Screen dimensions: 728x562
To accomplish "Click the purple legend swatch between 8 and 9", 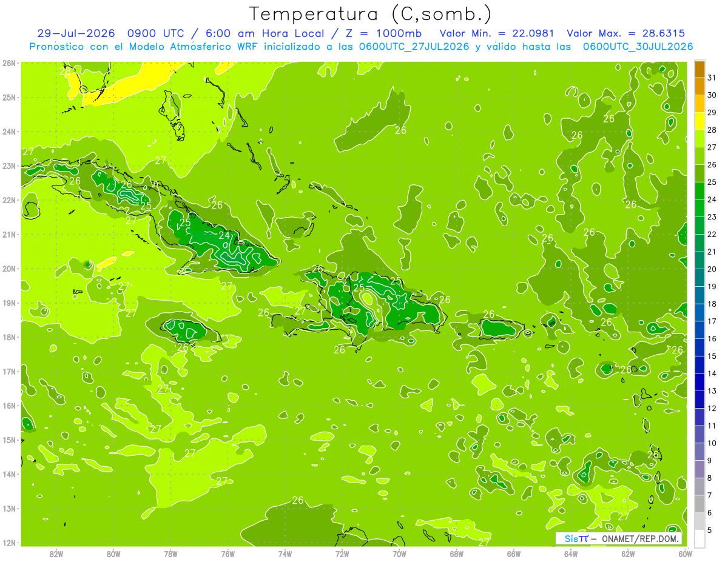I will click(699, 469).
